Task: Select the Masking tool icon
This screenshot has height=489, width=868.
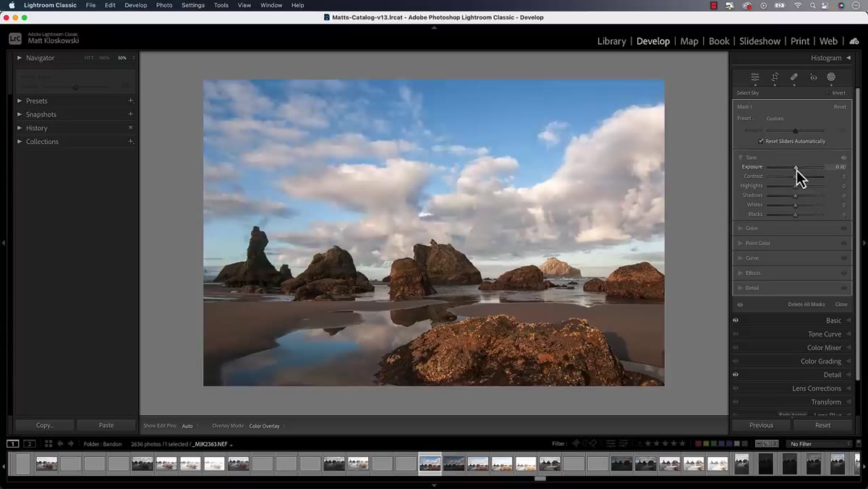Action: click(x=831, y=77)
